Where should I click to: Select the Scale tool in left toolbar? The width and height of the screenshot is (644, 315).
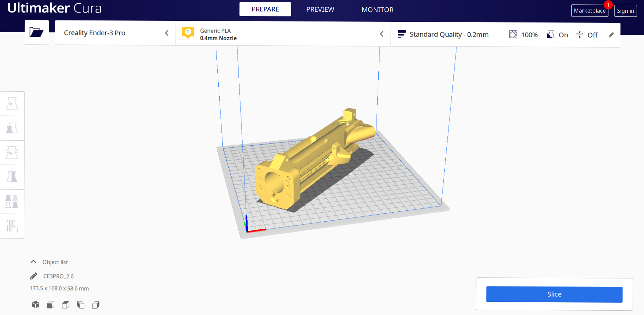coord(12,128)
